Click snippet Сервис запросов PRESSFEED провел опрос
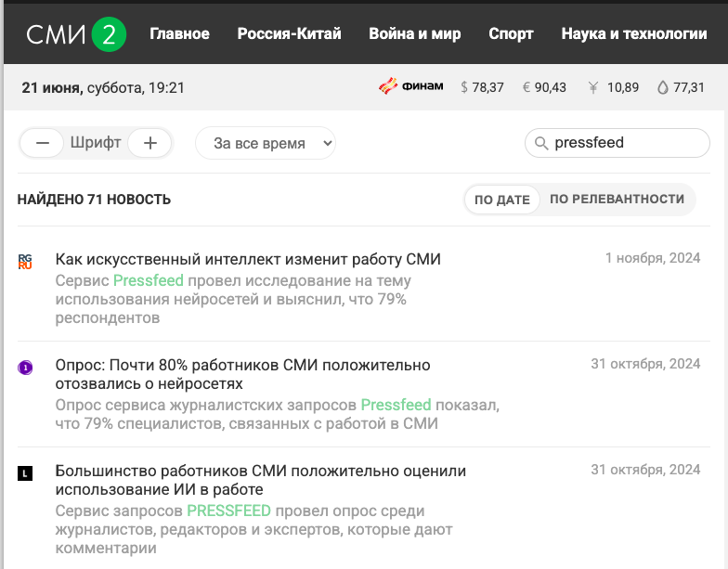The width and height of the screenshot is (728, 569). (x=253, y=529)
